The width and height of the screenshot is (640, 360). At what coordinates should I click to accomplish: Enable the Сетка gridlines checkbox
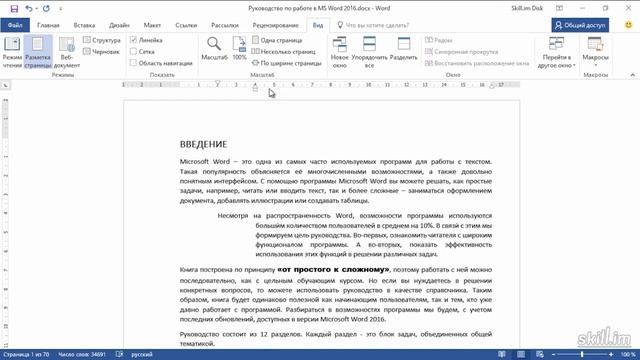pos(133,51)
